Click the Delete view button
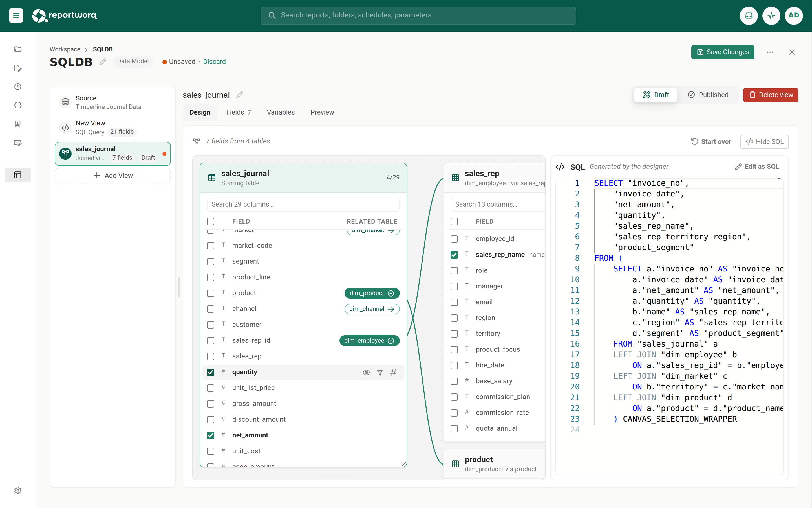 tap(770, 95)
